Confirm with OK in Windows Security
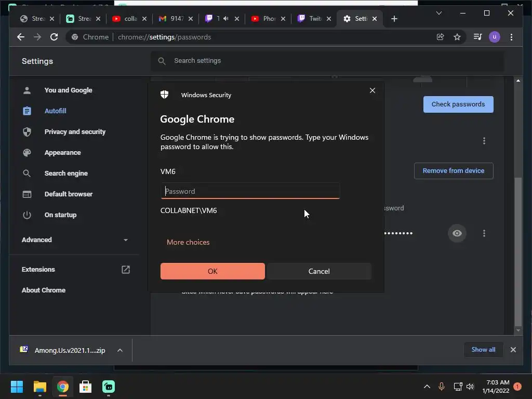 [212, 271]
